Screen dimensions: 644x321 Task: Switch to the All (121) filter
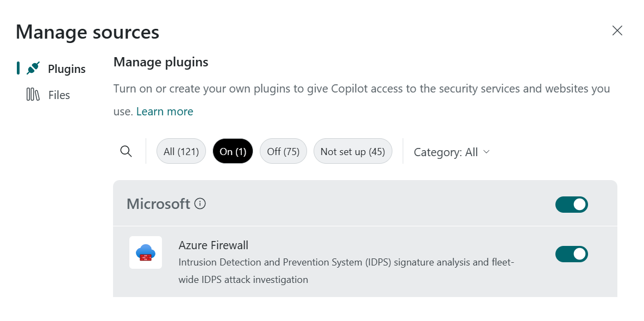(x=181, y=151)
